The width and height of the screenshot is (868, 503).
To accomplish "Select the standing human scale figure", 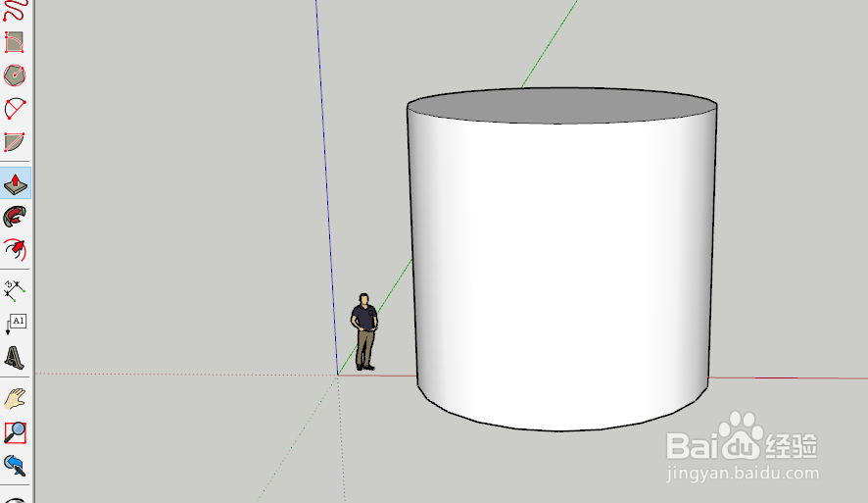I will pyautogui.click(x=364, y=331).
